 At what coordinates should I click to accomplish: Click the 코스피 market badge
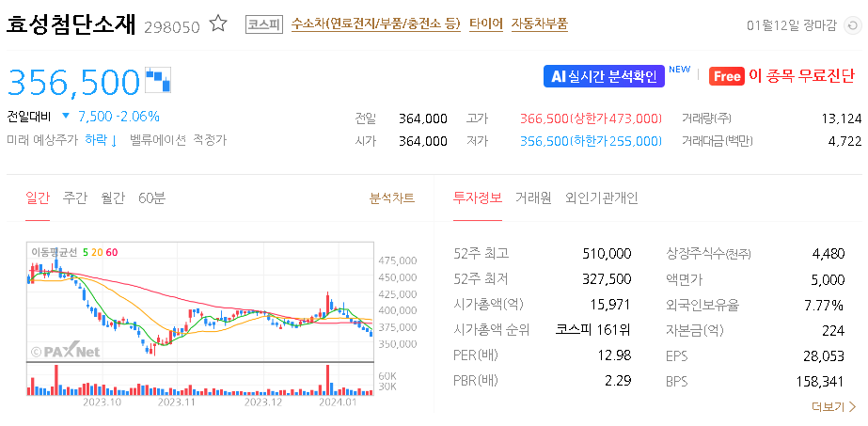pos(264,24)
